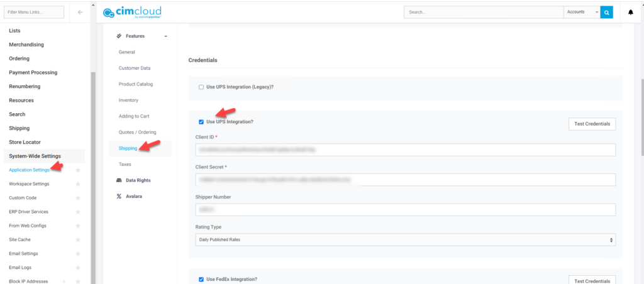Image resolution: width=644 pixels, height=284 pixels.
Task: Expand the Renumbering menu group
Action: (x=25, y=87)
